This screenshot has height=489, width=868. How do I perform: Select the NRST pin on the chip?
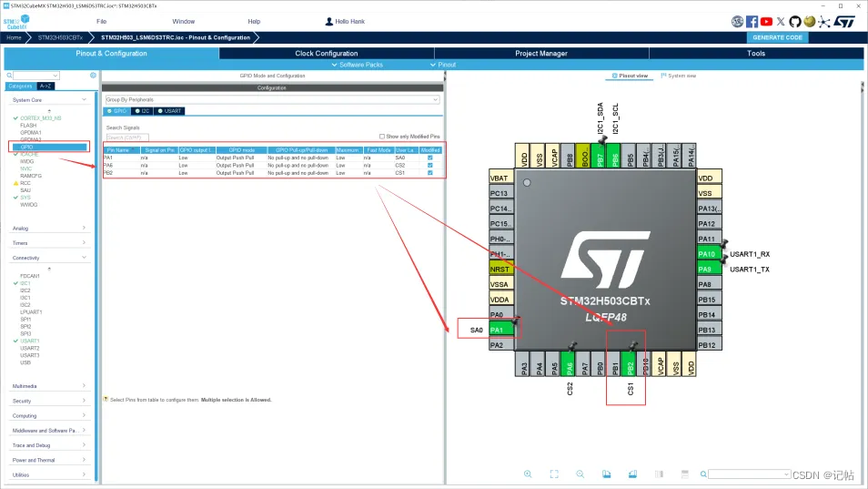click(x=501, y=270)
